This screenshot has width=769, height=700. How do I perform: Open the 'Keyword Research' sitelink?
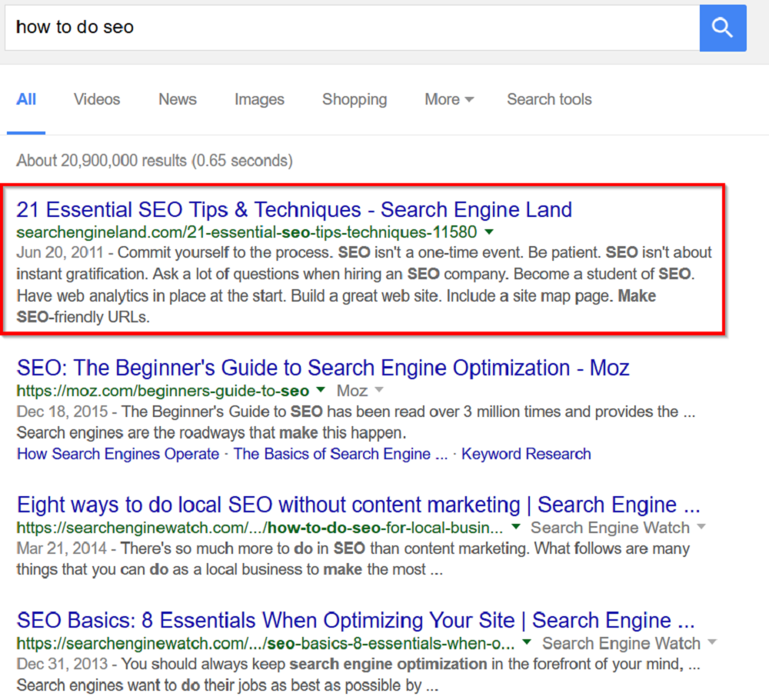pos(526,454)
